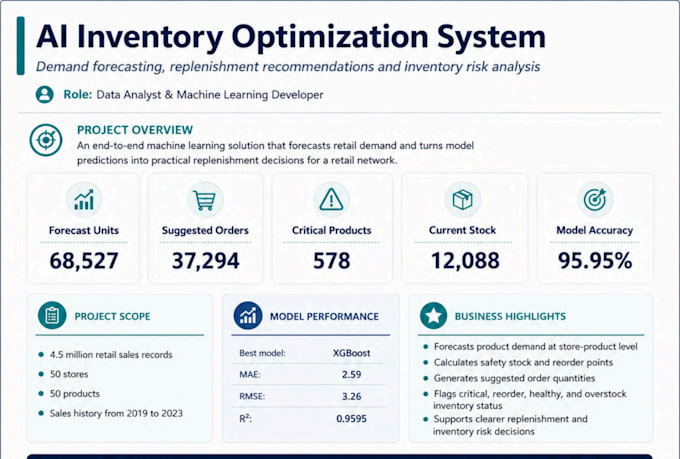Click the shopping cart icon above Suggested Orders
The width and height of the screenshot is (680, 459).
205,200
